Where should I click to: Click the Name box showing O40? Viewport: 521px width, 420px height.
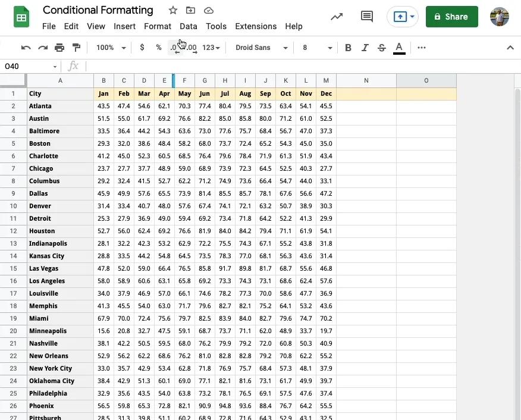click(30, 67)
